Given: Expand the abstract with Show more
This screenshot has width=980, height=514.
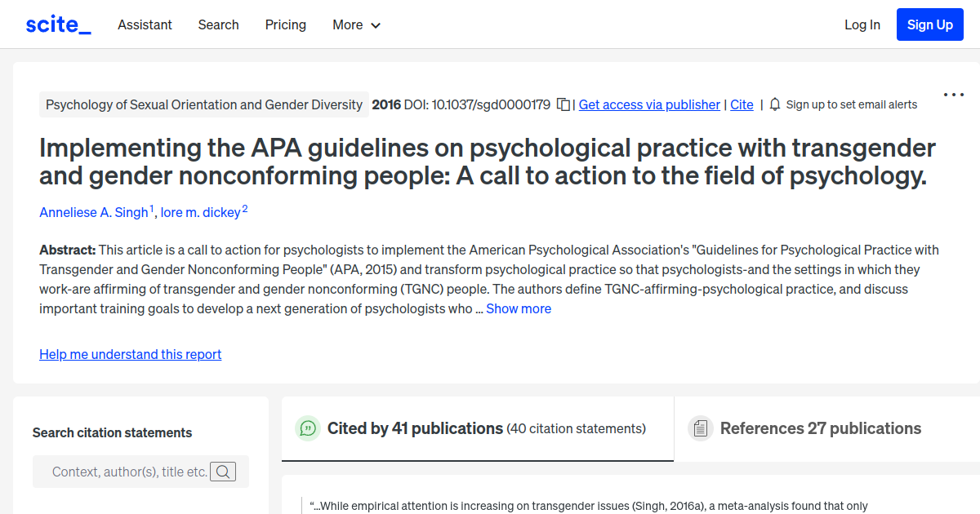Looking at the screenshot, I should point(519,308).
